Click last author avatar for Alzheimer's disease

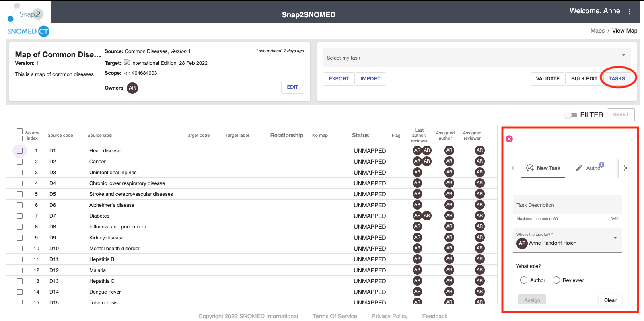[417, 205]
